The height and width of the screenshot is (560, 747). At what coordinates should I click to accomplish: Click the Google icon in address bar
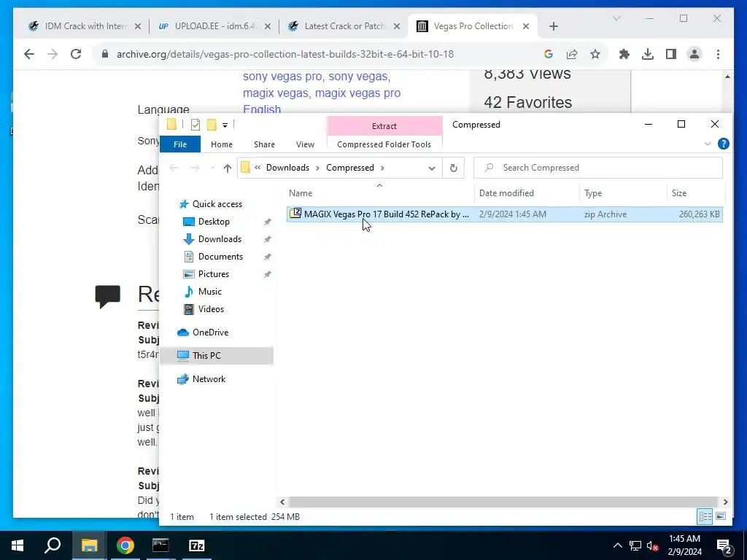pyautogui.click(x=549, y=54)
